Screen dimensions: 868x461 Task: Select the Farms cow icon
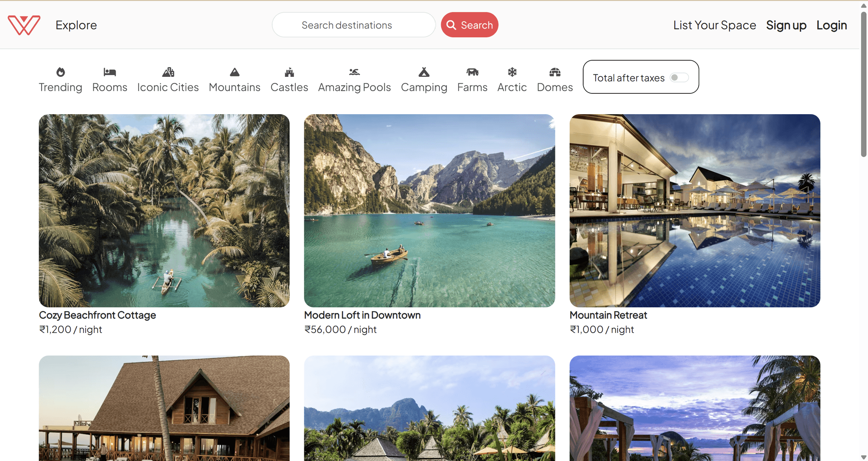click(472, 72)
